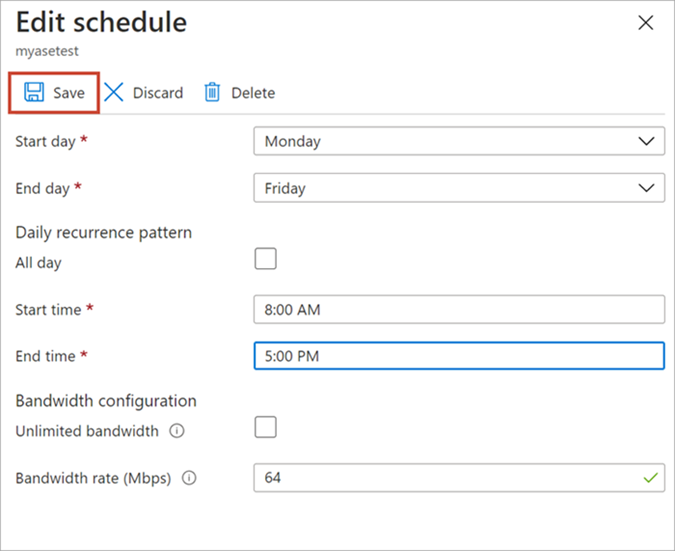Click the Discard X icon
Viewport: 675px width, 551px height.
point(114,92)
